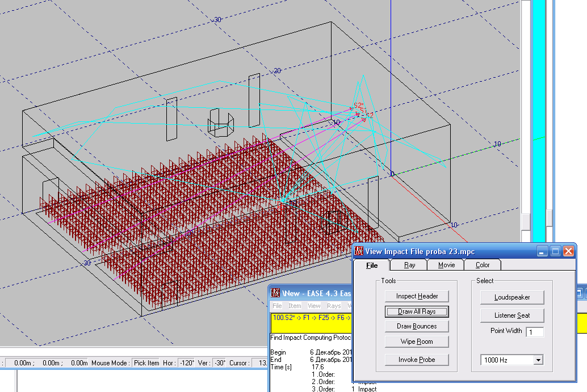Click the EASE 4.3 window title icon
The width and height of the screenshot is (587, 392).
point(275,293)
